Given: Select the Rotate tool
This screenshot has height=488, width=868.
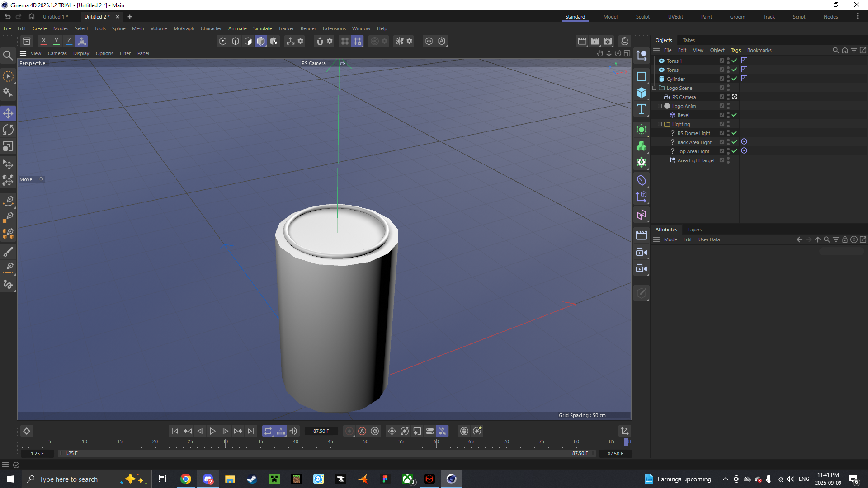Looking at the screenshot, I should [x=8, y=130].
